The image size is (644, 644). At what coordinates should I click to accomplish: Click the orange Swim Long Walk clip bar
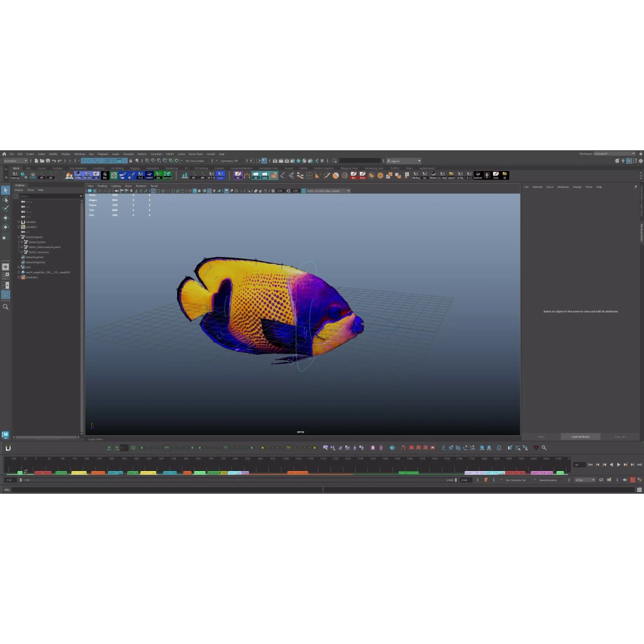(x=298, y=473)
